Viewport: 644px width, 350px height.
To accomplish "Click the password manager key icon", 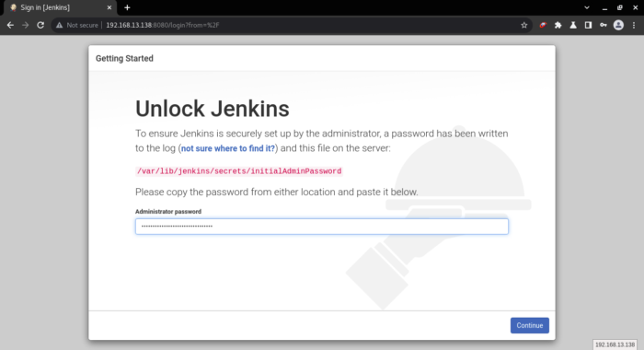I will point(603,25).
